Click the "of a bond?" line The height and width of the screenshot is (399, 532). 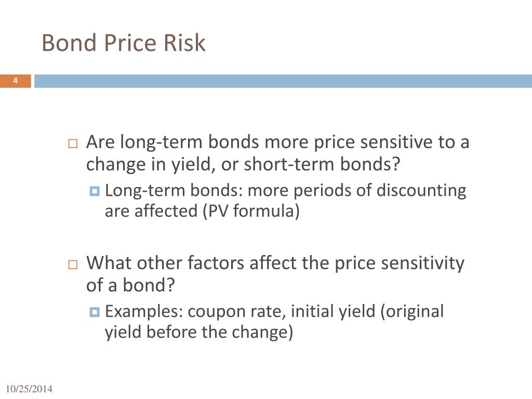tap(130, 285)
